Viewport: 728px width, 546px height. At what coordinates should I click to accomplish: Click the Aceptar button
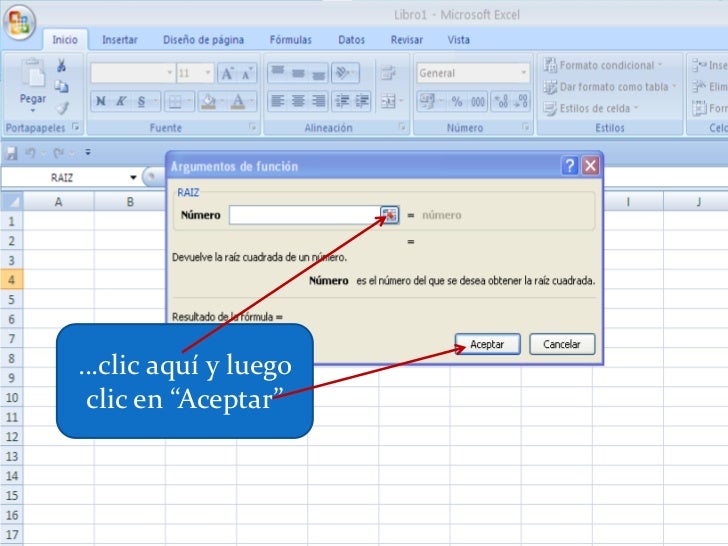(488, 344)
